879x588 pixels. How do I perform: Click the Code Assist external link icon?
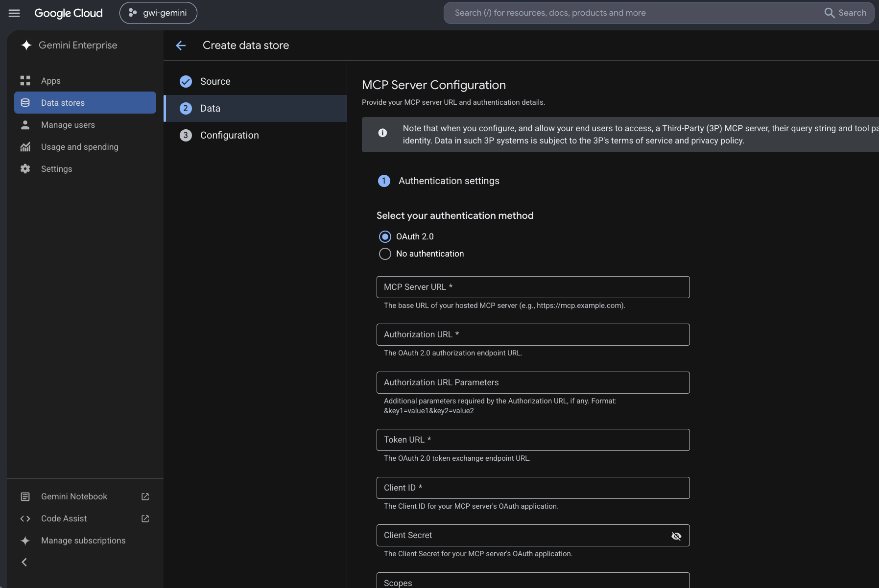tap(145, 518)
